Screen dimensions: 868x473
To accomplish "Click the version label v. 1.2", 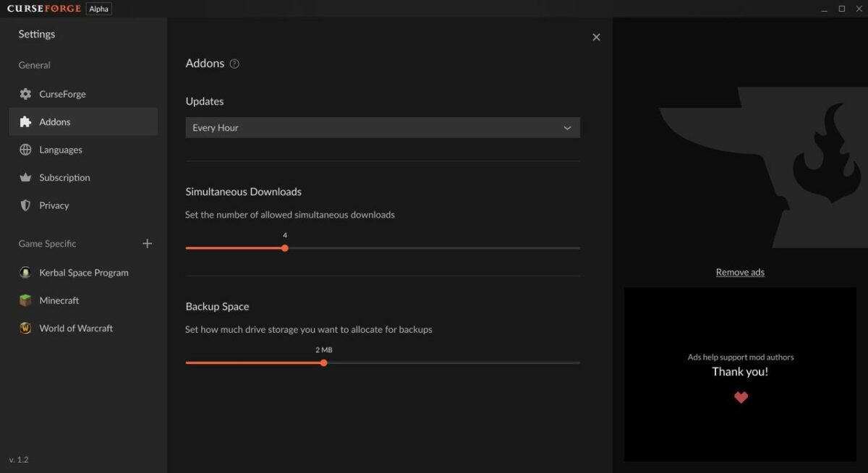I will coord(19,459).
